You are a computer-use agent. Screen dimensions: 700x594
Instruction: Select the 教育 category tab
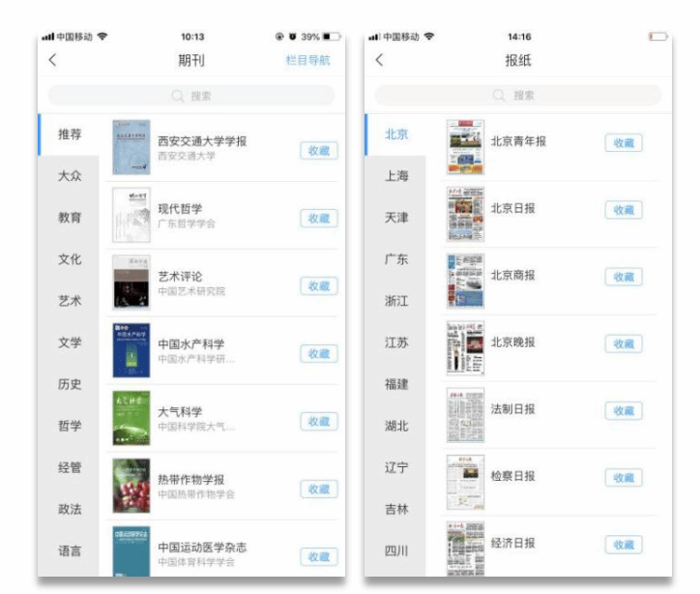[x=70, y=218]
